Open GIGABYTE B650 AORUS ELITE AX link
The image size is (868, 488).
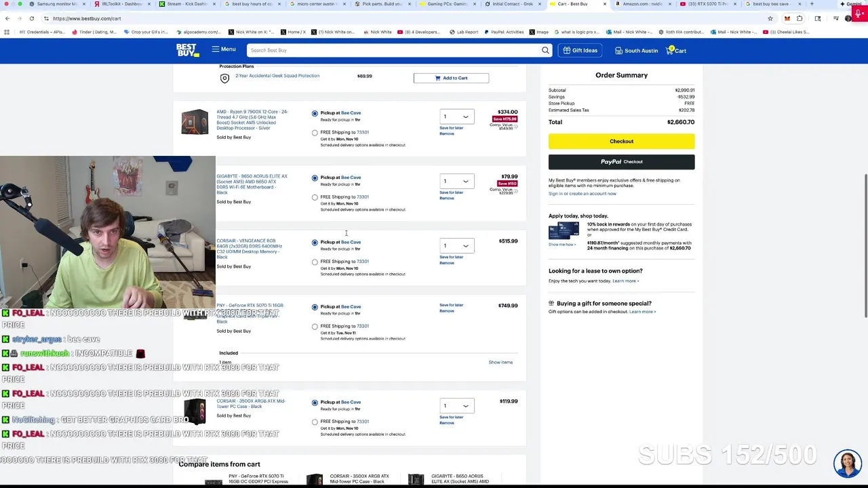click(x=252, y=184)
